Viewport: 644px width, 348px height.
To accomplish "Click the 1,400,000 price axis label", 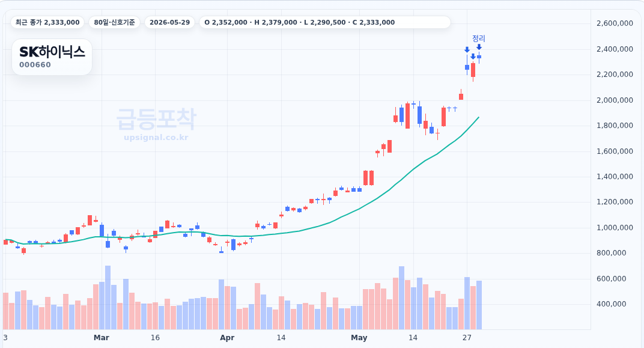I will coord(615,177).
